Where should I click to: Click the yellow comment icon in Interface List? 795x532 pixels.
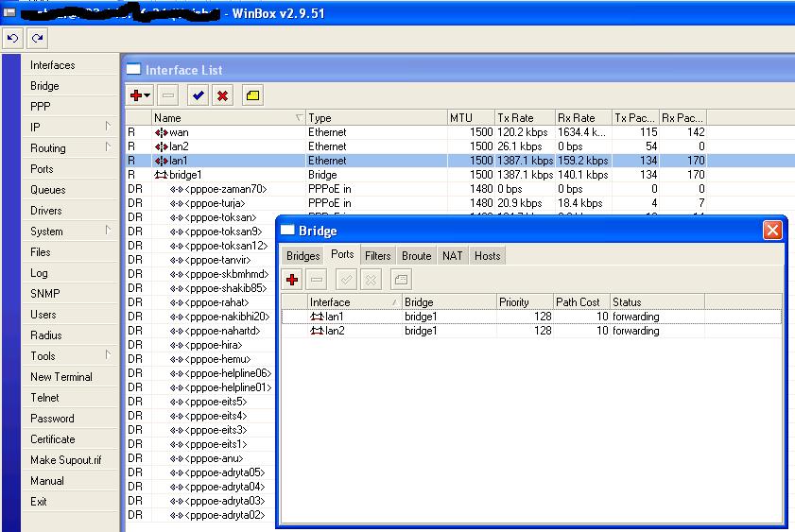pos(252,95)
